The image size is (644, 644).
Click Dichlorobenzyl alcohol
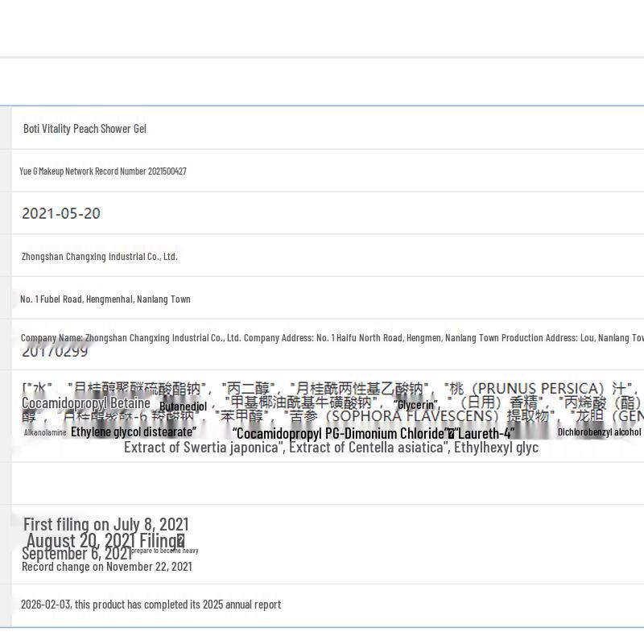coord(599,432)
